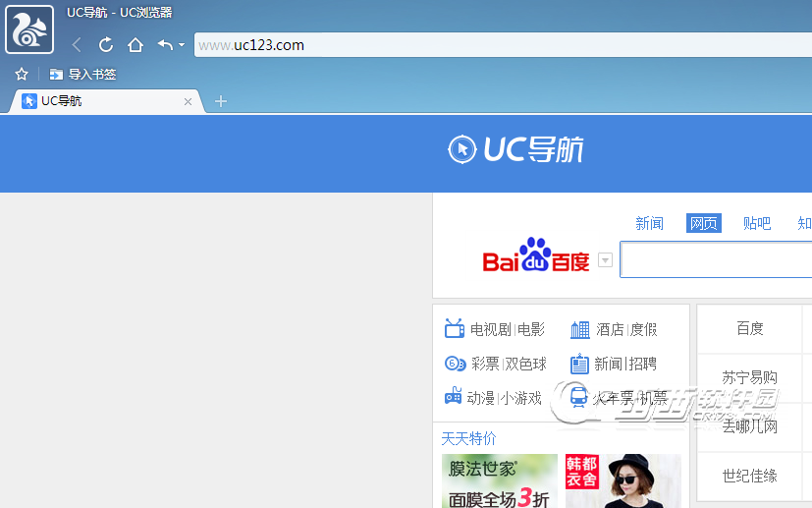Open the 去哪儿网 site link
This screenshot has height=508, width=812.
(x=750, y=427)
